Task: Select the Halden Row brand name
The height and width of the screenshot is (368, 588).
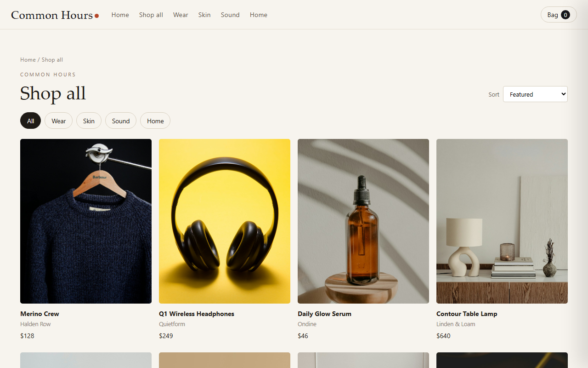Action: [35, 324]
